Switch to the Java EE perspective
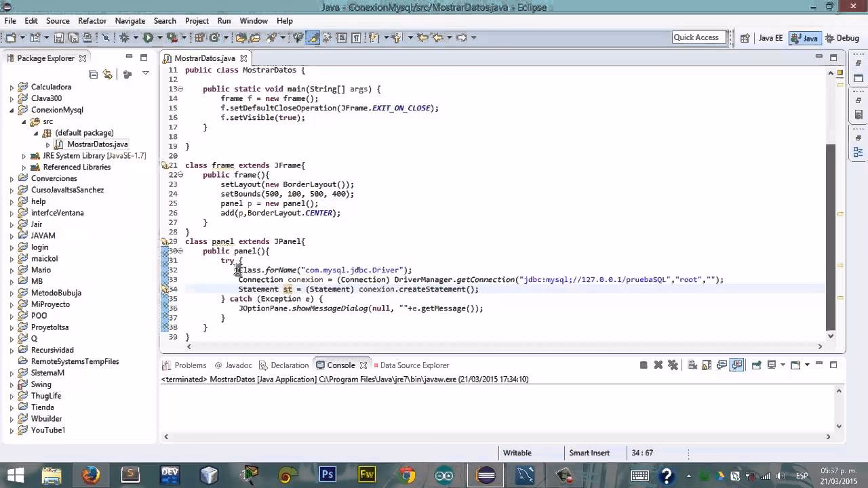The height and width of the screenshot is (488, 868). [770, 38]
